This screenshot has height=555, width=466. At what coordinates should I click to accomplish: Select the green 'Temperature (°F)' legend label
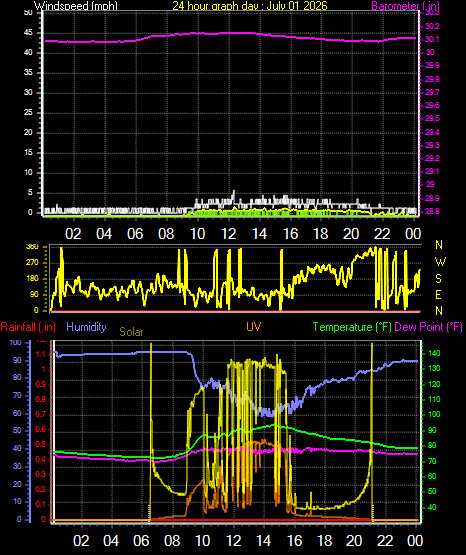tap(352, 327)
